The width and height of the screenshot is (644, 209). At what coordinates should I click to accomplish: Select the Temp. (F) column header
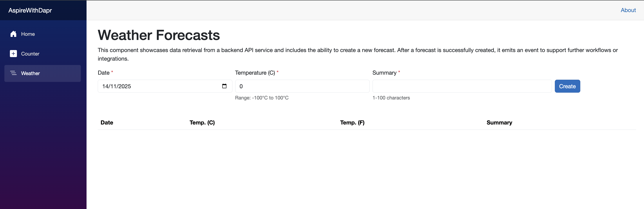352,123
